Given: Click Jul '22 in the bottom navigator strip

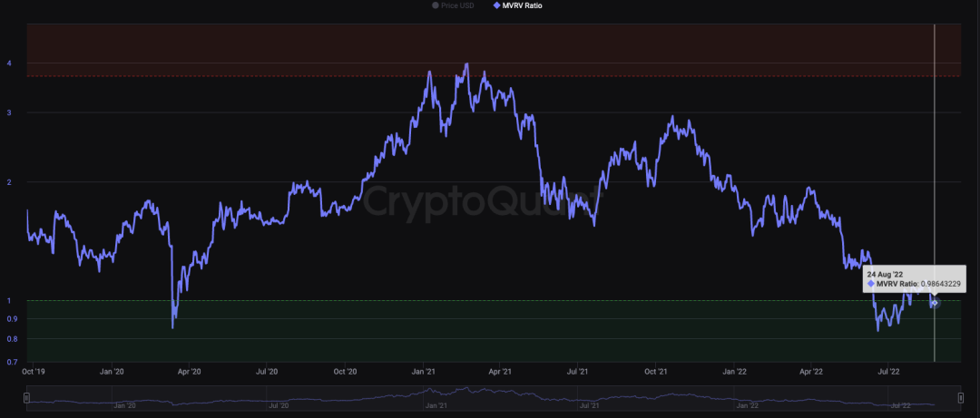Looking at the screenshot, I should [x=902, y=406].
